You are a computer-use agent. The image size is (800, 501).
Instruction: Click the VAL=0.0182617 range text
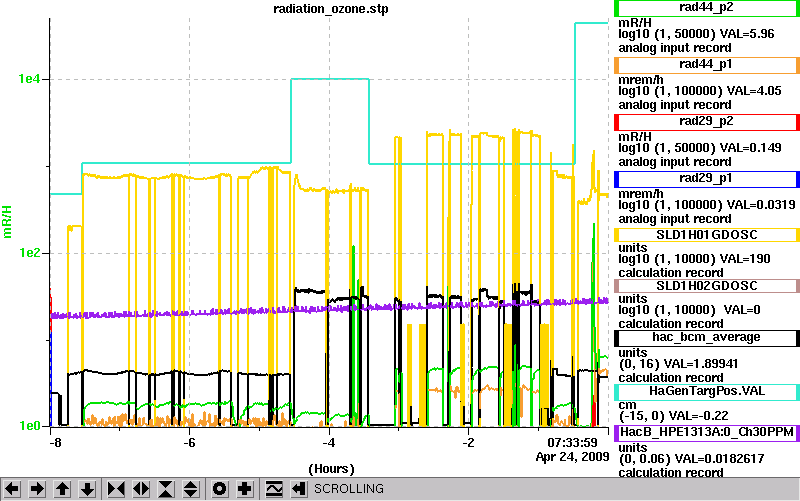(691, 459)
